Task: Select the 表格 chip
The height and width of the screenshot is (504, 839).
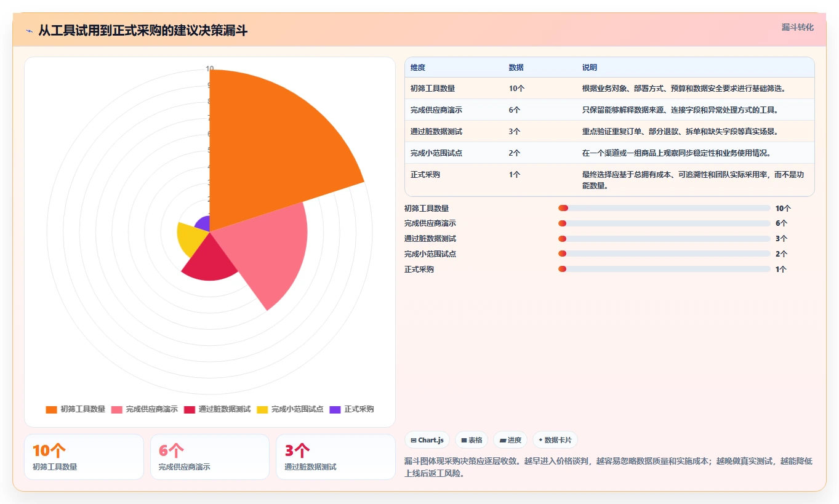Action: [x=472, y=440]
